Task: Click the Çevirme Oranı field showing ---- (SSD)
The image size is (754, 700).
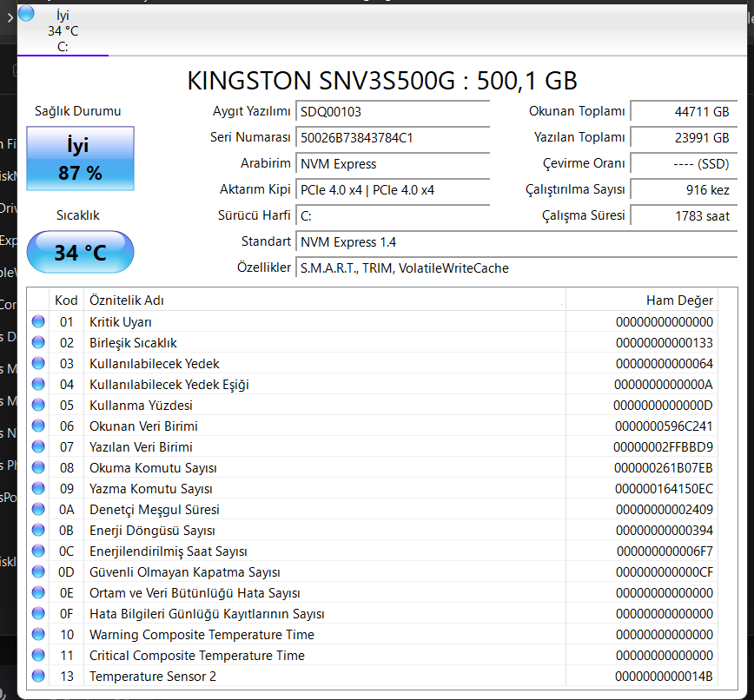Action: tap(684, 163)
